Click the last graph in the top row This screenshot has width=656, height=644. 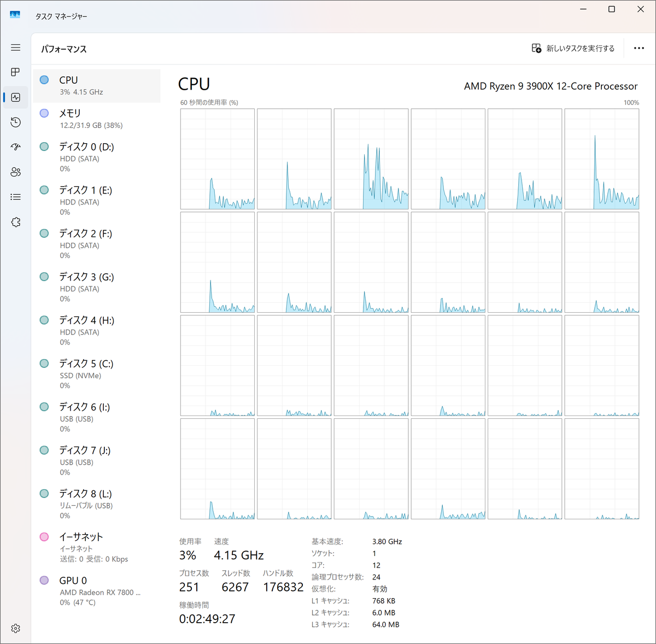[602, 159]
